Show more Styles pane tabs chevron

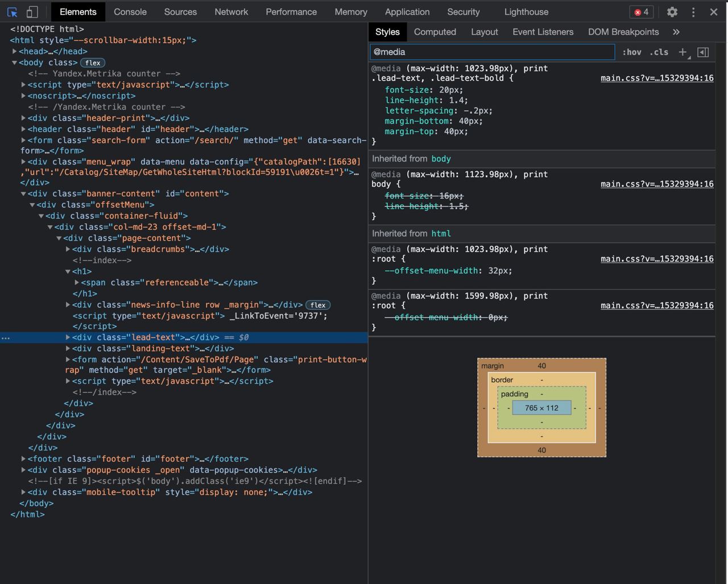click(x=676, y=32)
